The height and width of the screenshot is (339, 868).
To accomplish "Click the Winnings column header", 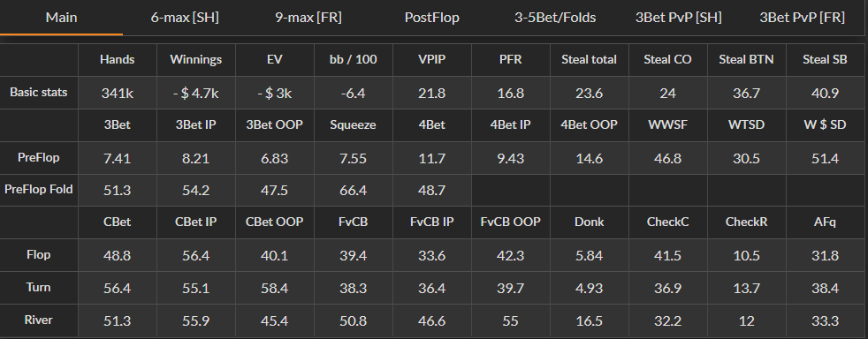I will click(196, 60).
